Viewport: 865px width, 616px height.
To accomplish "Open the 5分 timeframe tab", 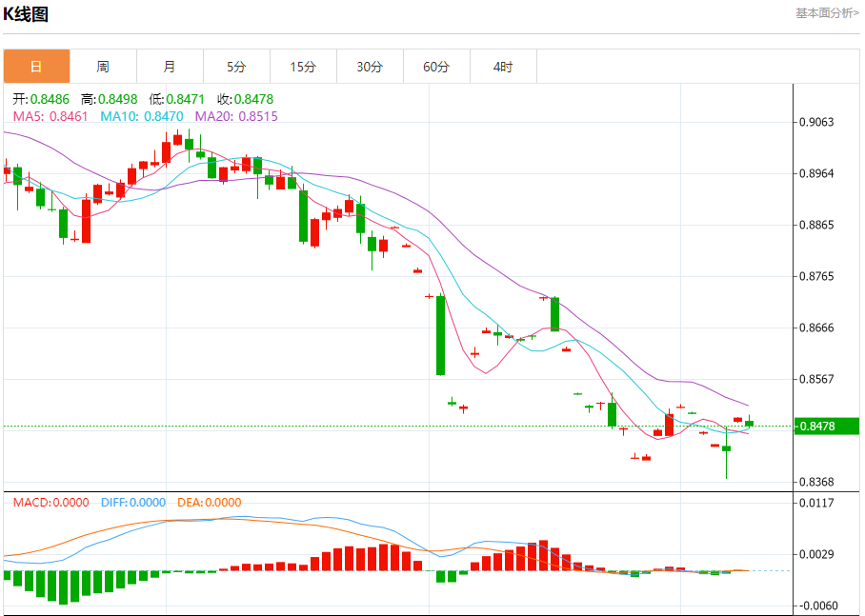I will [x=236, y=67].
